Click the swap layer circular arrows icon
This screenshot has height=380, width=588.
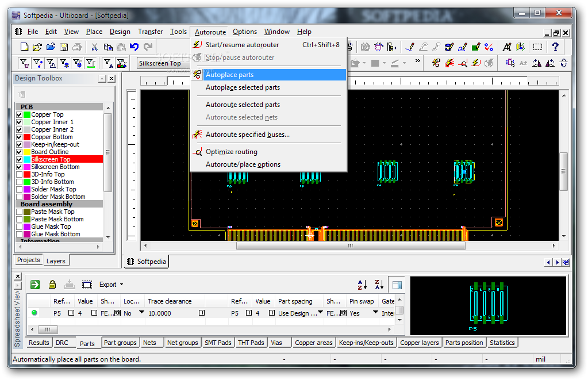pyautogui.click(x=564, y=63)
